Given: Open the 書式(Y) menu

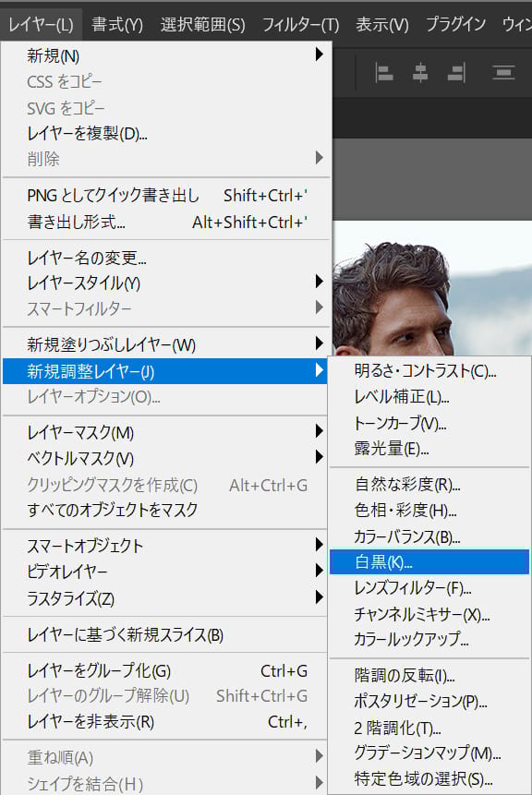Looking at the screenshot, I should (x=117, y=24).
